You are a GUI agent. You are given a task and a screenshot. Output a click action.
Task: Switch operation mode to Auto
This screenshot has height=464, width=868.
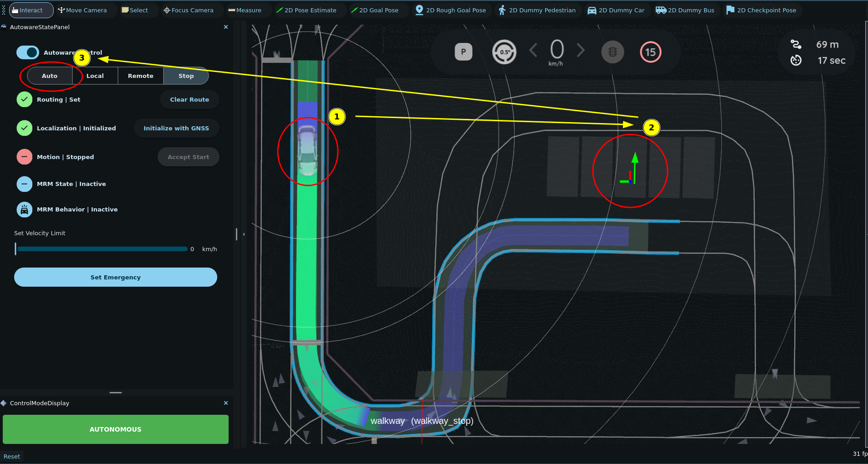point(50,76)
